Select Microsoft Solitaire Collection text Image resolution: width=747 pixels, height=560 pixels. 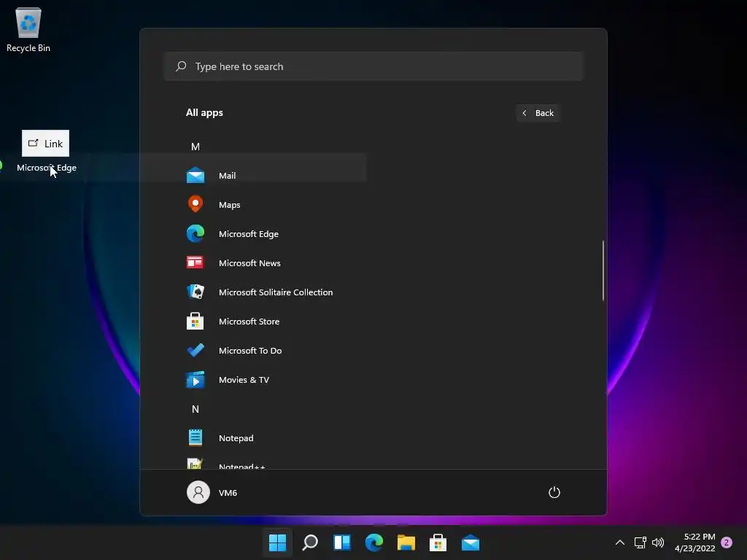tap(276, 292)
